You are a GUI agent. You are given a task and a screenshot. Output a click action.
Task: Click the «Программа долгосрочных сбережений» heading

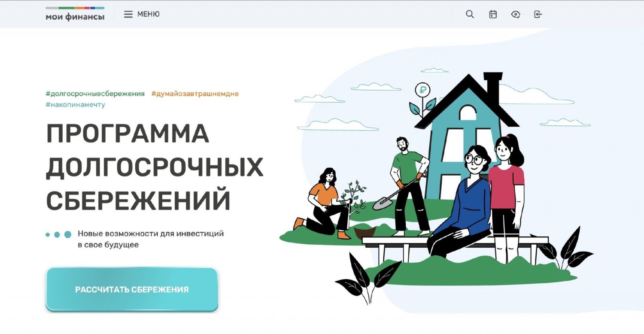click(154, 167)
